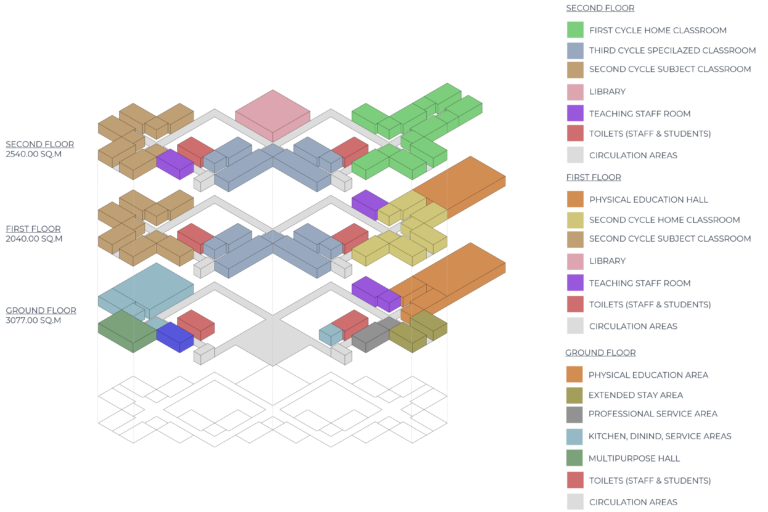Screen dimensions: 768x512
Task: Click 'TOILETS (STAFF & STUDENTS)' text in First Floor legend
Action: [650, 305]
